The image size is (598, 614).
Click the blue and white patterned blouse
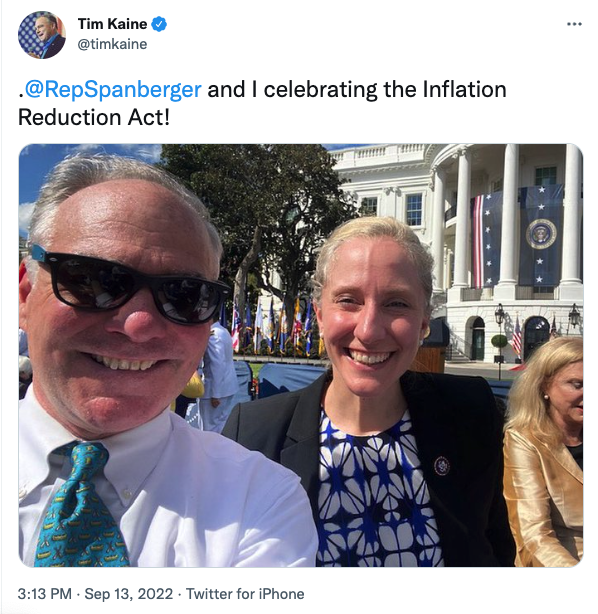pyautogui.click(x=377, y=491)
